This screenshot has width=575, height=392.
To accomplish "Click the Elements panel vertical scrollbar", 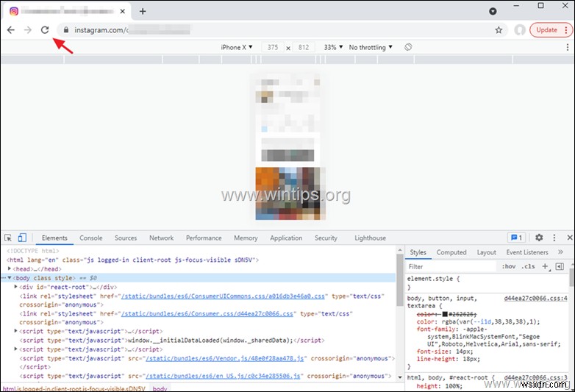I will coord(400,279).
